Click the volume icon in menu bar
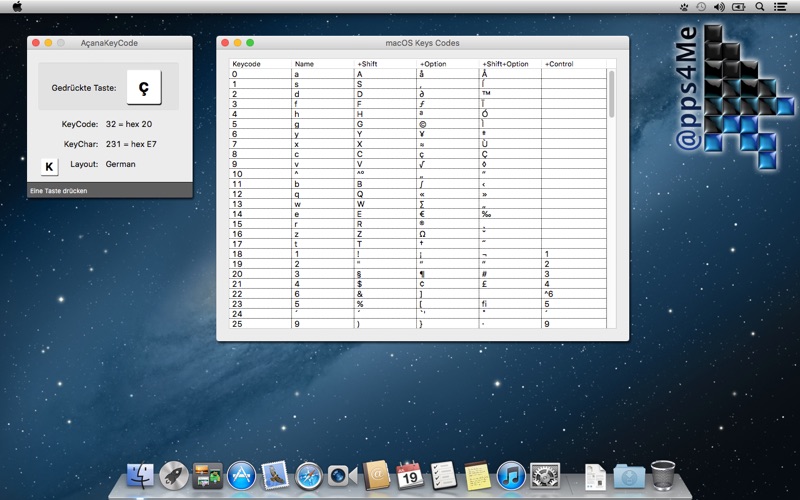The height and width of the screenshot is (500, 800). tap(720, 6)
